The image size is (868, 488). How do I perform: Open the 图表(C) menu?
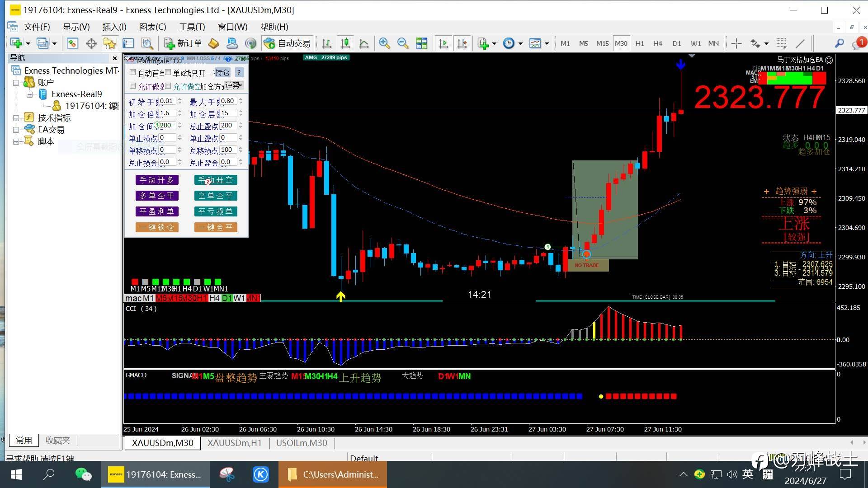click(152, 27)
